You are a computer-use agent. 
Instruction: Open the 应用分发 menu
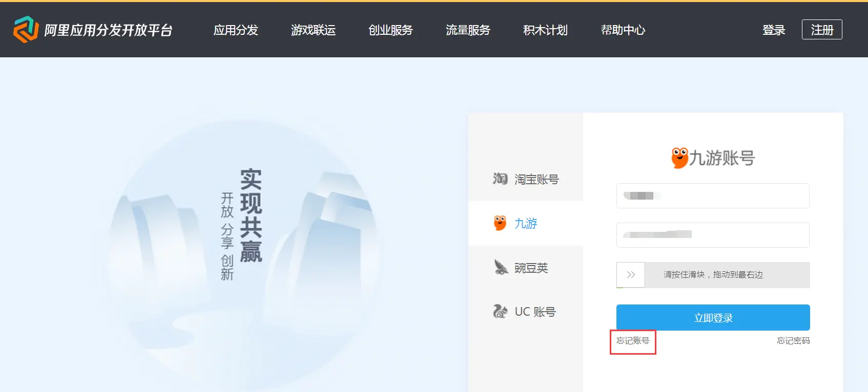click(236, 30)
